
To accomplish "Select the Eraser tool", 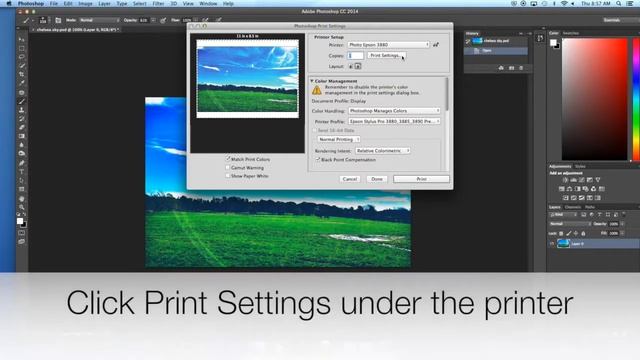I will [22, 127].
